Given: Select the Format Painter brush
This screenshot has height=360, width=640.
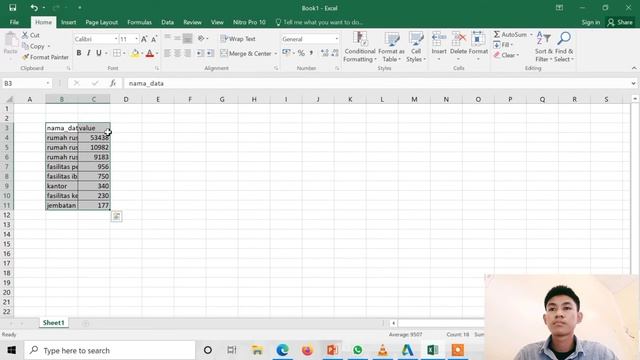Looking at the screenshot, I should pyautogui.click(x=45, y=58).
